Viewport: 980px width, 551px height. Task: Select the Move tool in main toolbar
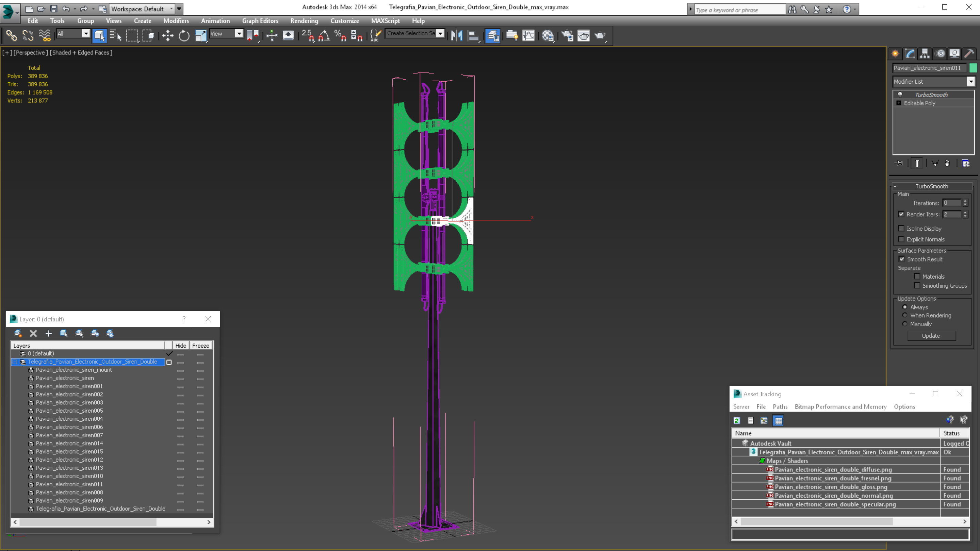(167, 35)
